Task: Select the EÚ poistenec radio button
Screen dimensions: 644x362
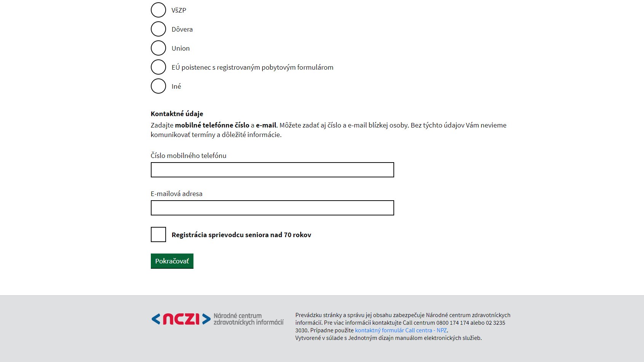Action: pos(158,67)
